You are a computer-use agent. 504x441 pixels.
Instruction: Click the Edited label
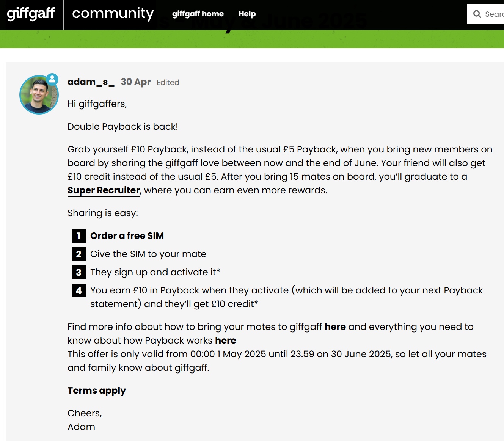pos(168,82)
